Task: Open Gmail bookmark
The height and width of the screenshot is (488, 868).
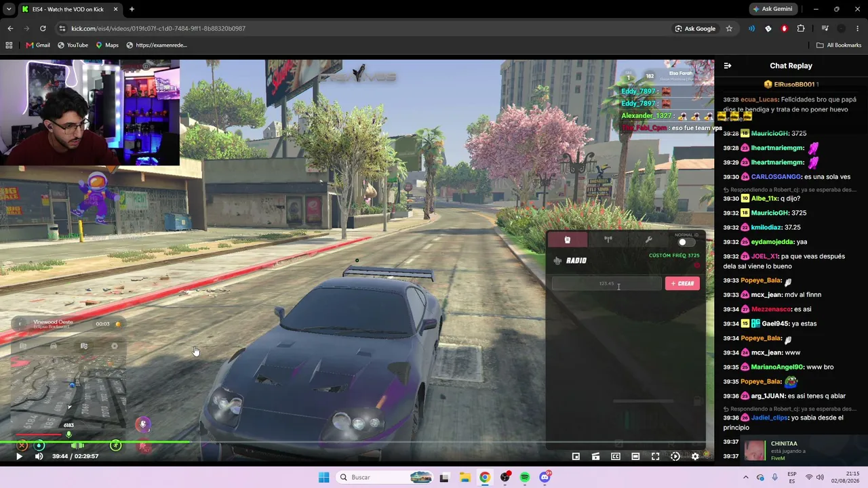Action: (38, 45)
